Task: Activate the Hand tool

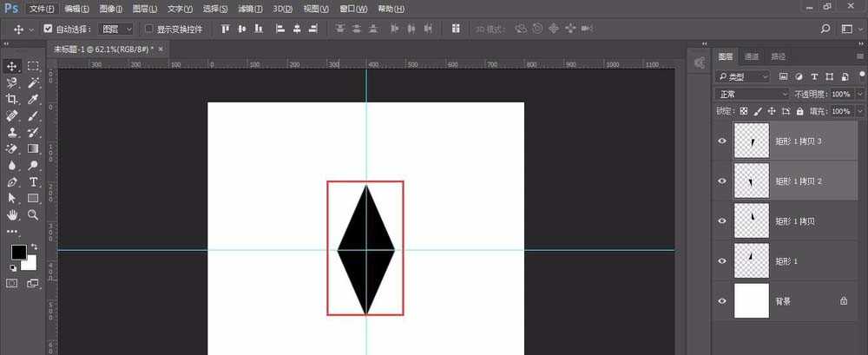Action: click(12, 214)
